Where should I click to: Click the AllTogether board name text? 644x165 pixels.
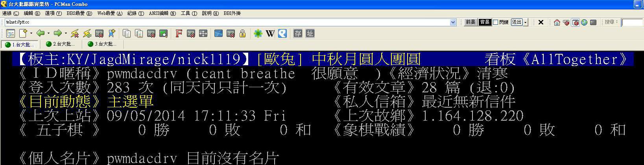pyautogui.click(x=575, y=59)
